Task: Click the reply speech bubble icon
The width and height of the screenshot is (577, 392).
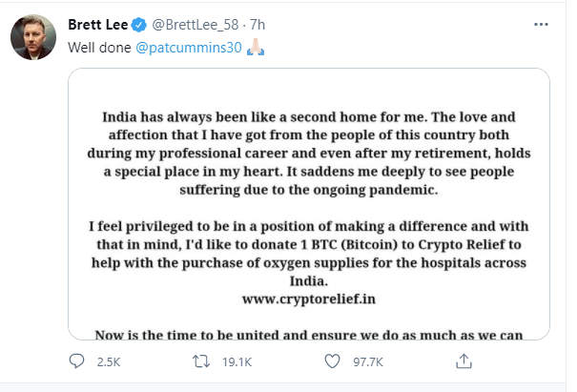Action: click(78, 361)
